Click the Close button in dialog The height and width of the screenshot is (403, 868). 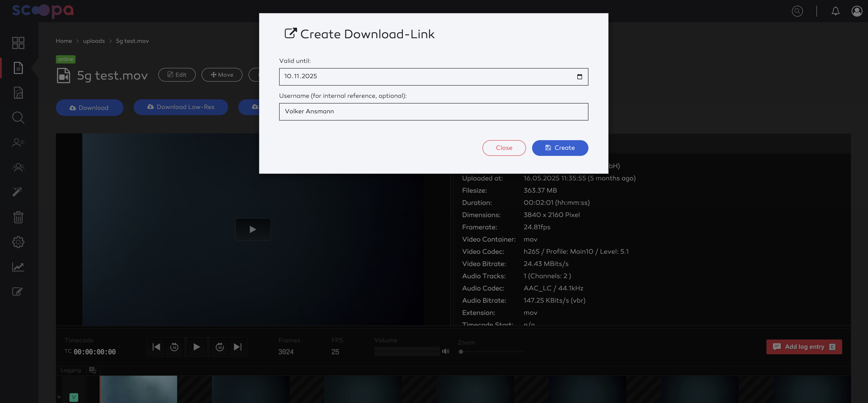[x=504, y=148]
